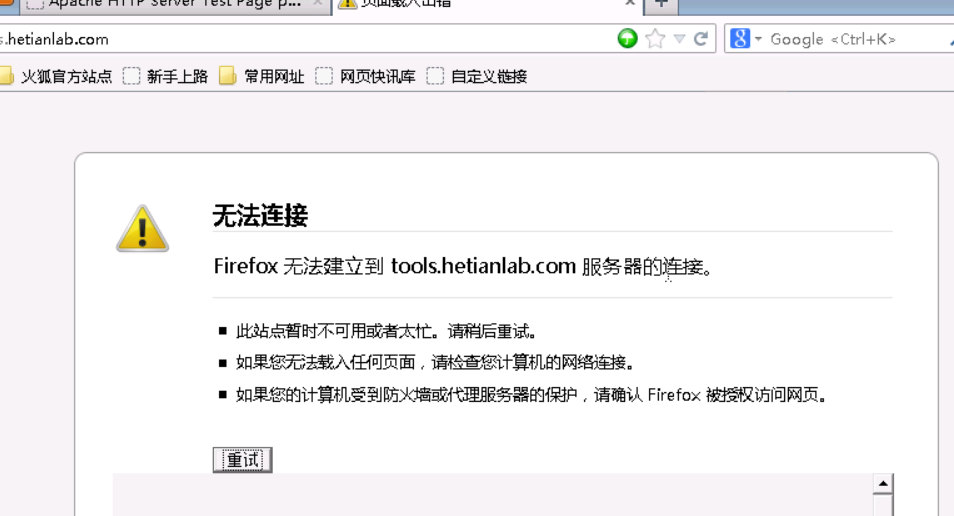The image size is (954, 516).
Task: Click the green go arrow icon
Action: click(x=627, y=39)
